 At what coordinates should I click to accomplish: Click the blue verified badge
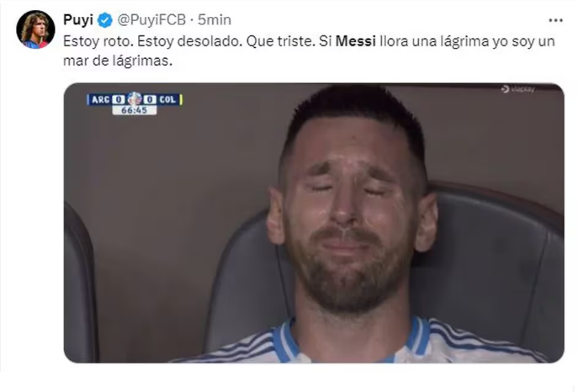(x=105, y=20)
